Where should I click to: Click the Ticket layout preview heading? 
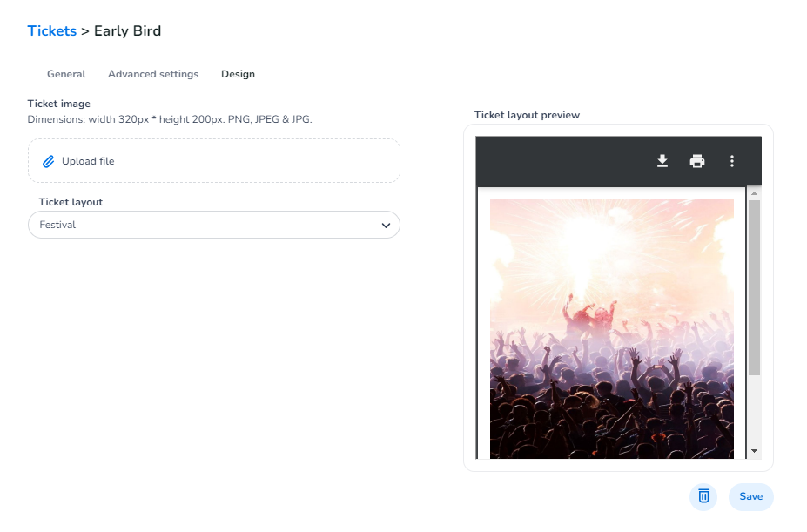point(527,115)
